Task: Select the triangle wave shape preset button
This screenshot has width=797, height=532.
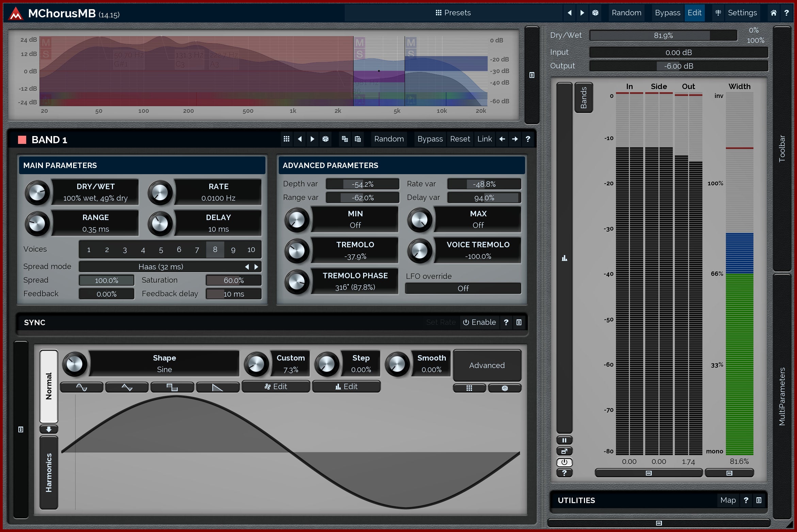Action: coord(127,387)
